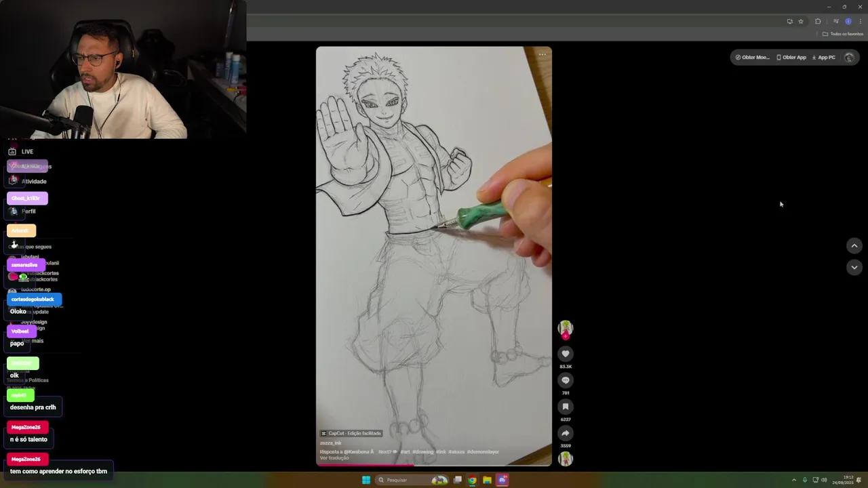Screen dimensions: 868x488
Task: Click the App PC download button
Action: pyautogui.click(x=824, y=58)
